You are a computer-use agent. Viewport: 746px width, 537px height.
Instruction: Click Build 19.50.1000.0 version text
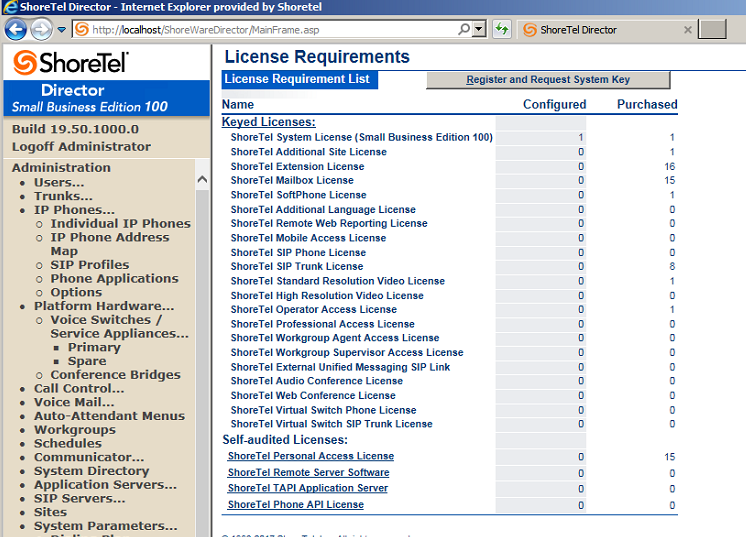(x=75, y=129)
